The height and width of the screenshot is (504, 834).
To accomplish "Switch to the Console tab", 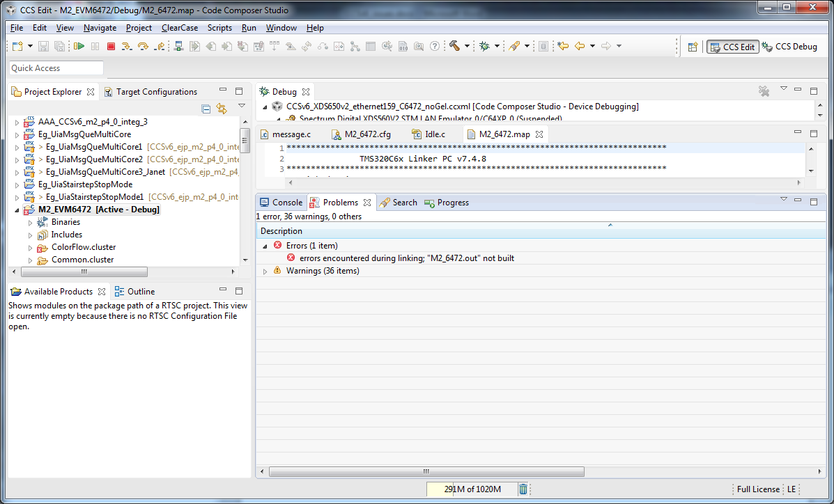I will pyautogui.click(x=281, y=203).
